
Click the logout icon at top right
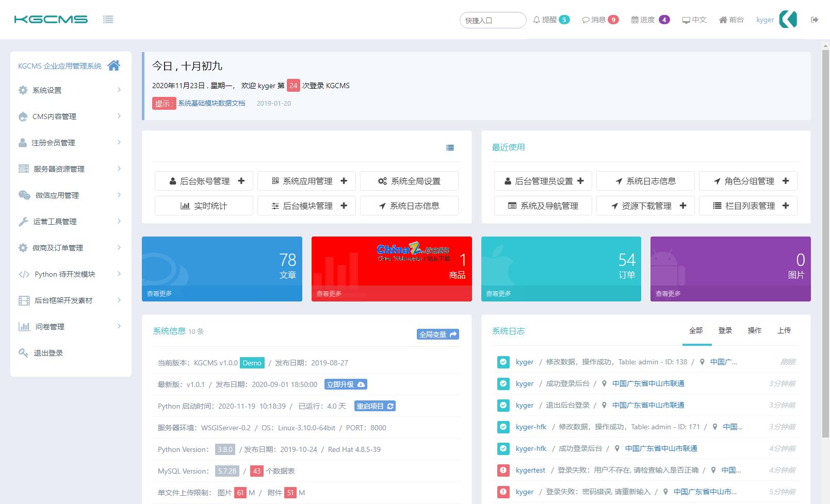pos(815,20)
